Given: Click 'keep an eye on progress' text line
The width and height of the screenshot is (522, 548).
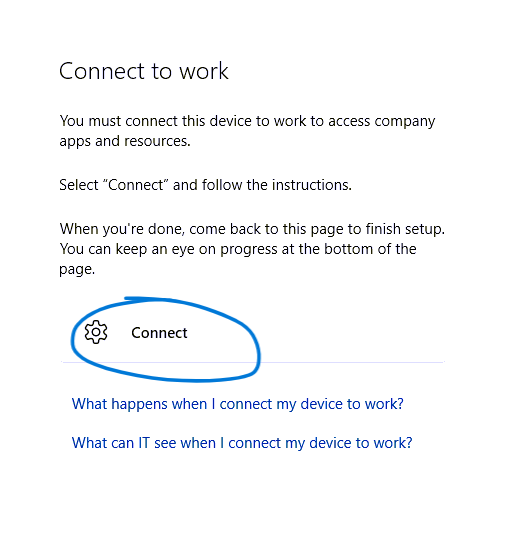Looking at the screenshot, I should click(238, 249).
